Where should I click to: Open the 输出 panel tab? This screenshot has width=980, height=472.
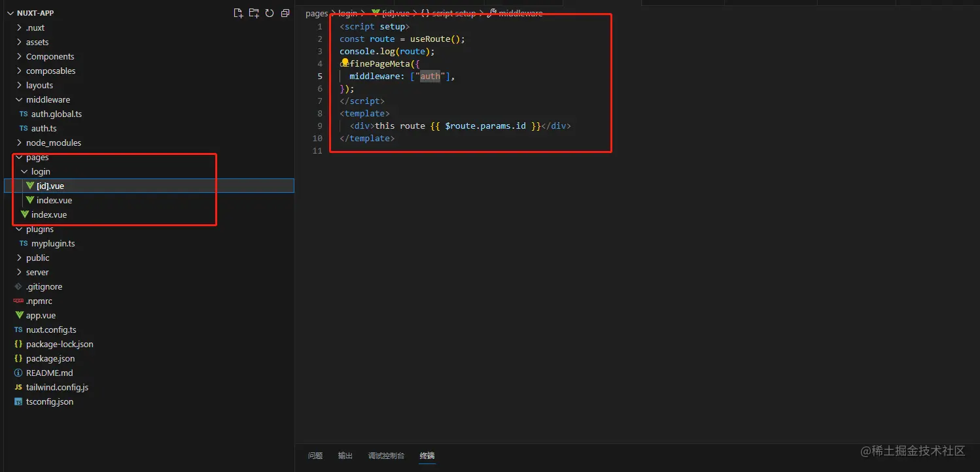pos(345,456)
